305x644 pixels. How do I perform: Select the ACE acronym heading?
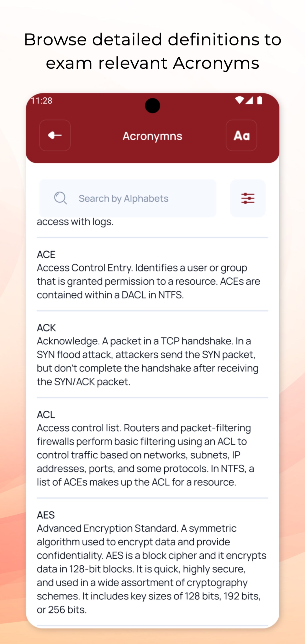(x=46, y=254)
